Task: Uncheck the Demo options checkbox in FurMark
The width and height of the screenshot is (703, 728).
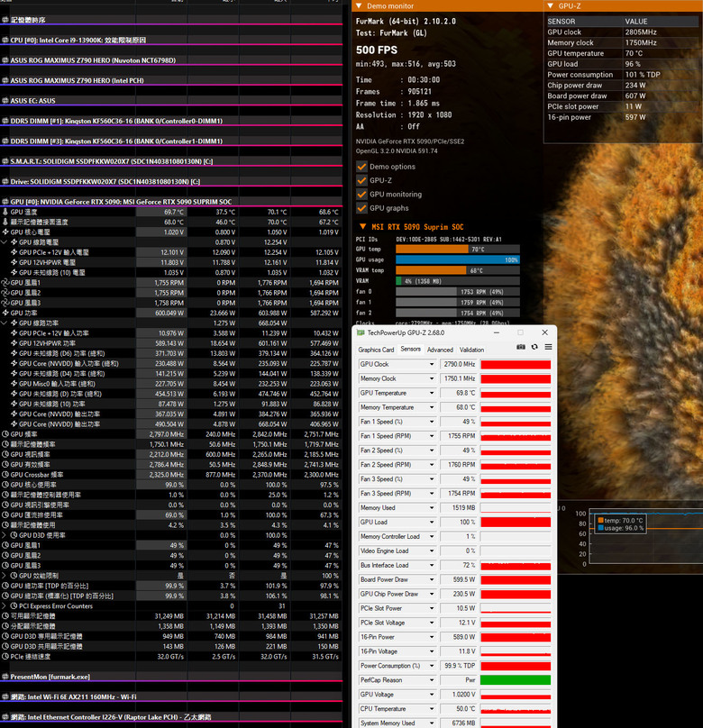Action: pos(361,166)
